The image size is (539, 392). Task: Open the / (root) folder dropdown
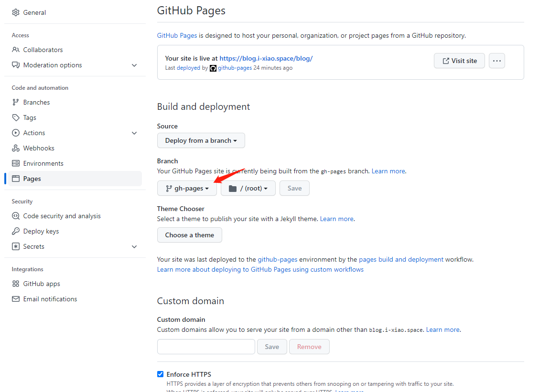[x=248, y=188]
